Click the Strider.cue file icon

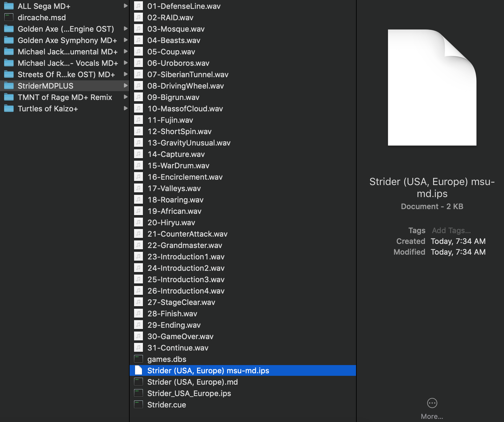tap(138, 405)
